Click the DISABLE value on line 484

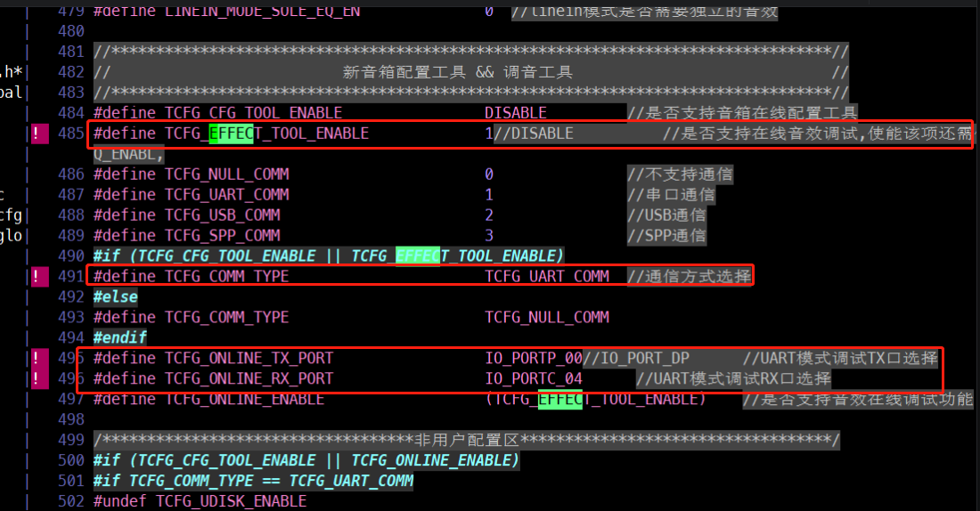(x=516, y=113)
